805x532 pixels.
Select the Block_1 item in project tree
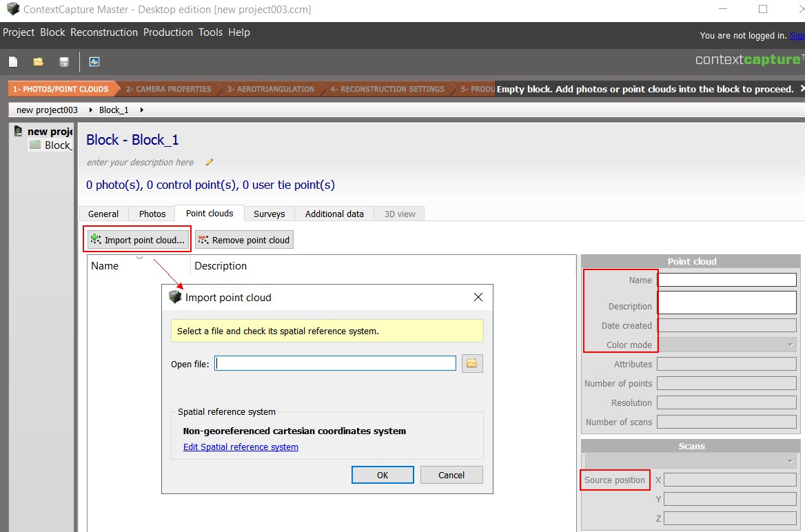pyautogui.click(x=51, y=145)
